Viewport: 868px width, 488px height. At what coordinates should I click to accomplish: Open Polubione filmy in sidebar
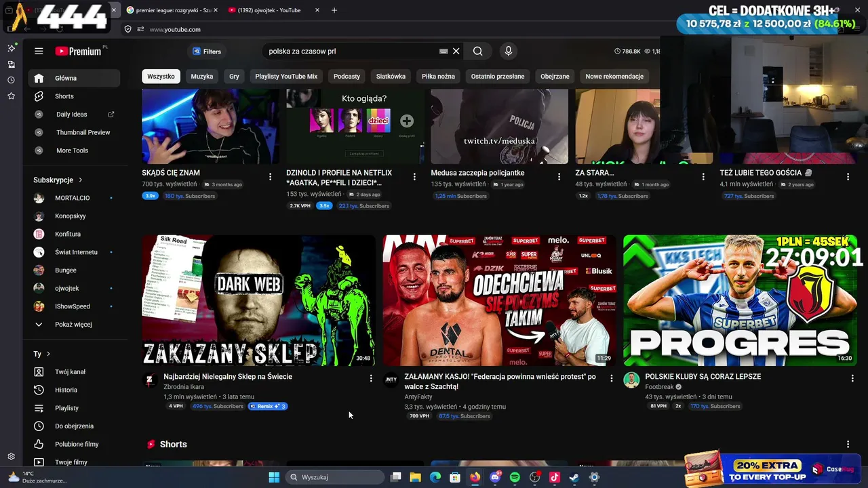[74, 445]
